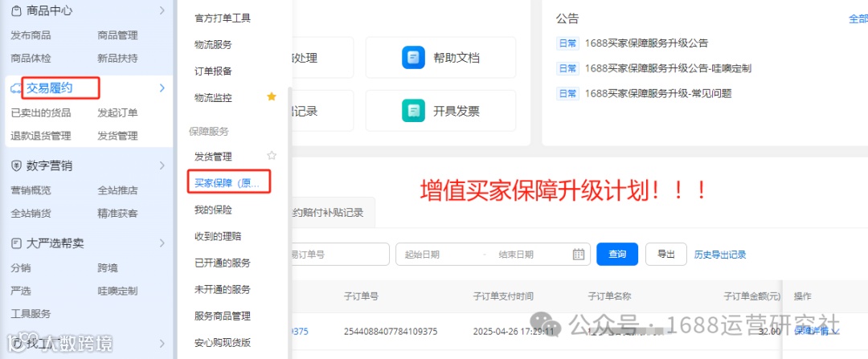The height and width of the screenshot is (359, 868).
Task: Open announcement ending with 常见问题
Action: click(x=658, y=94)
